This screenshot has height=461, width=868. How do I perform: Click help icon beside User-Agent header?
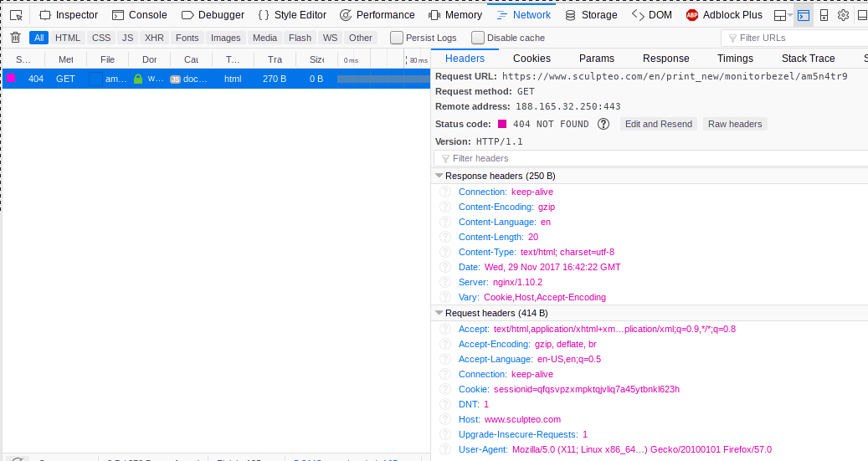click(445, 449)
